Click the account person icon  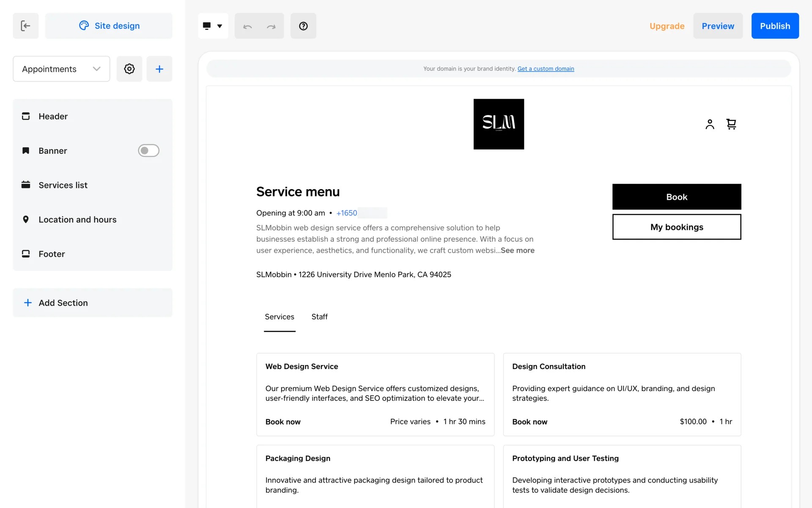pos(710,124)
